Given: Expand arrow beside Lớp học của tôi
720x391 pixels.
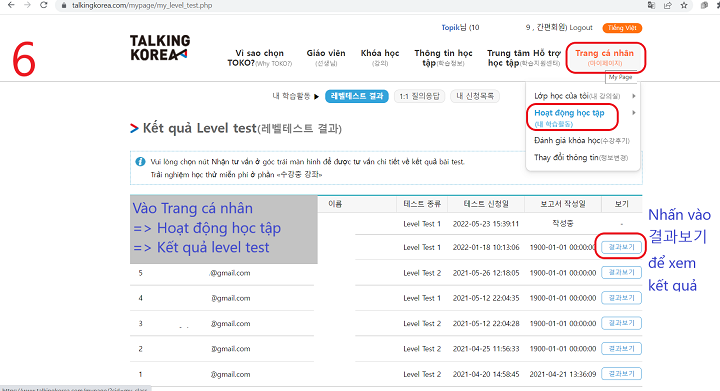Looking at the screenshot, I should coord(634,96).
